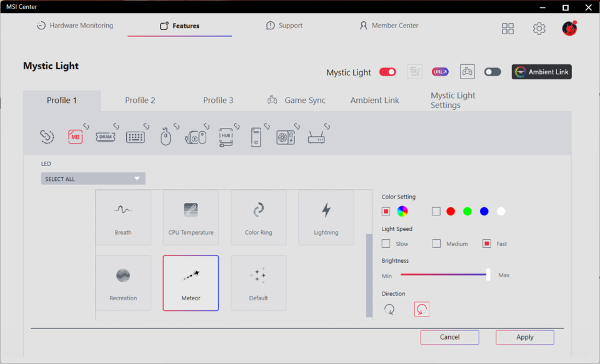Open the Game Sync tab
The image size is (600, 364).
pyautogui.click(x=296, y=100)
